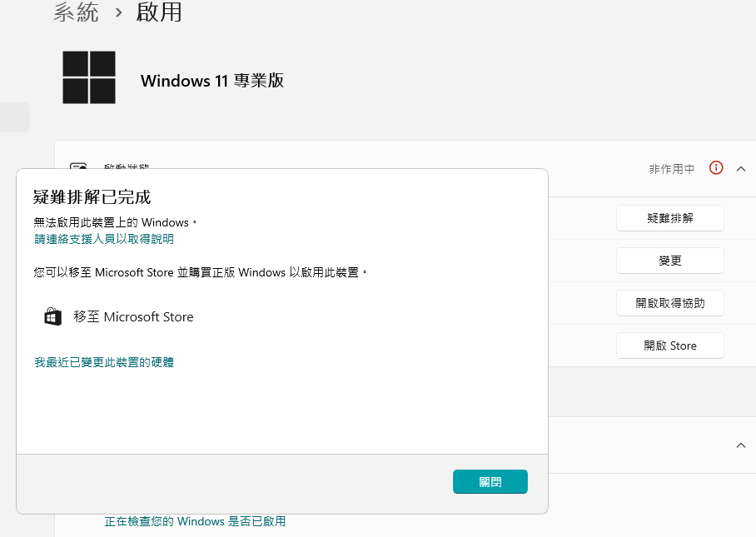Click the 關閉 button in troubleshooter dialog

click(490, 481)
